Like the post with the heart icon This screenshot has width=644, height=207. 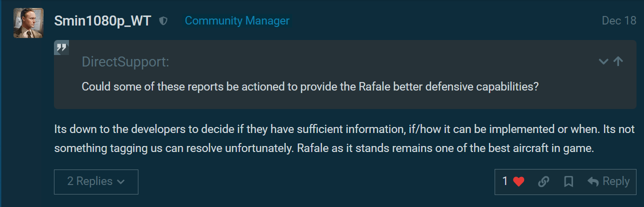pyautogui.click(x=519, y=182)
